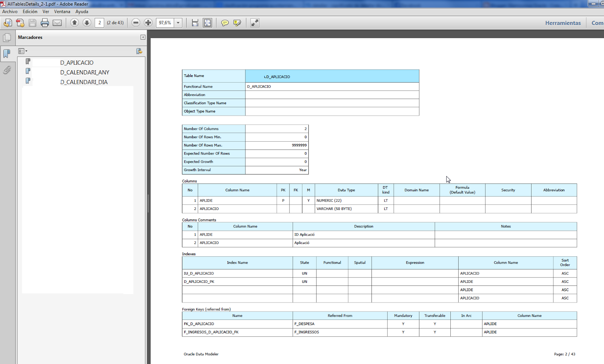Screen dimensions: 604x364
Task: Click NUMERIC (22) data type cell
Action: coord(346,201)
